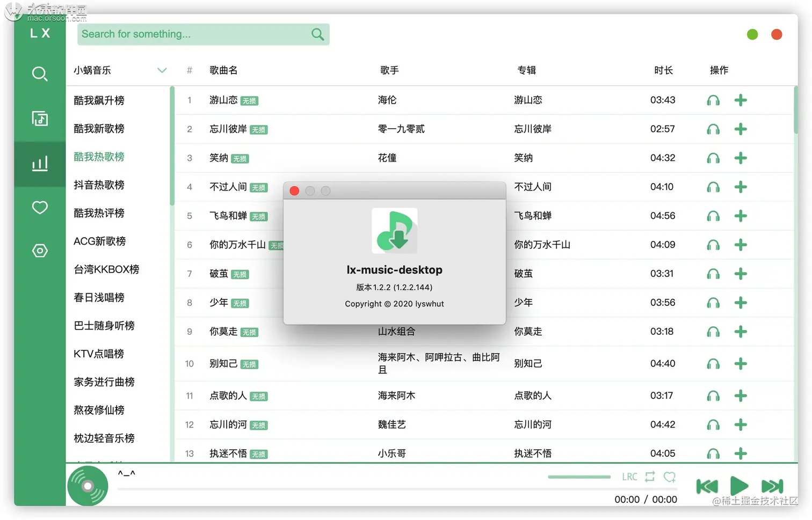Open the 台湾KKBOX榜 chart
812x520 pixels.
click(106, 269)
